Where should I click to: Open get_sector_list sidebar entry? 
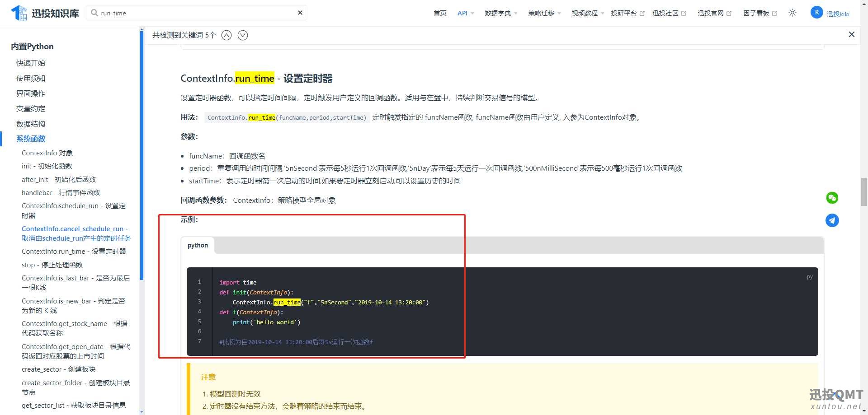(x=74, y=405)
